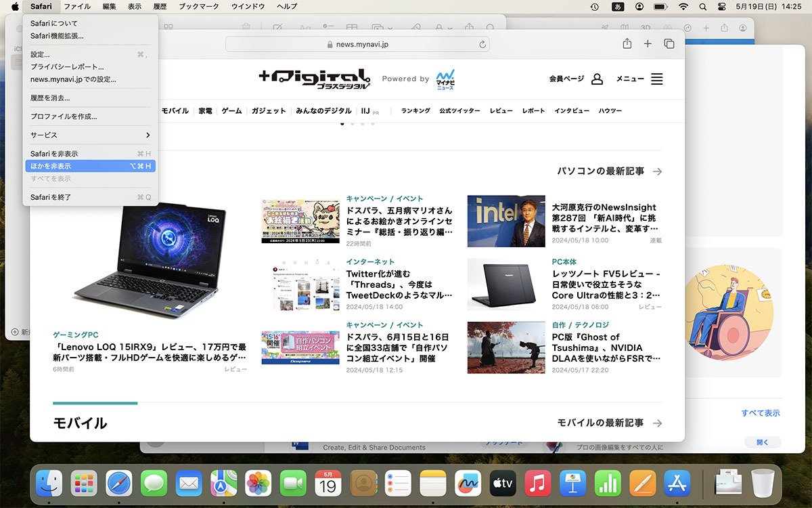Open Trash in the Dock
Viewport: 812px width, 508px height.
[763, 484]
